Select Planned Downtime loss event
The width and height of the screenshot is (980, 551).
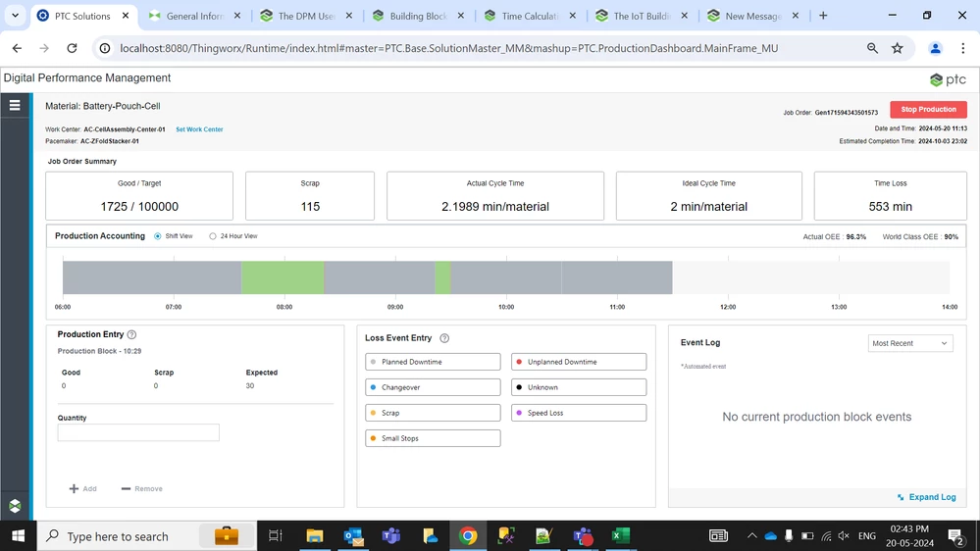433,362
